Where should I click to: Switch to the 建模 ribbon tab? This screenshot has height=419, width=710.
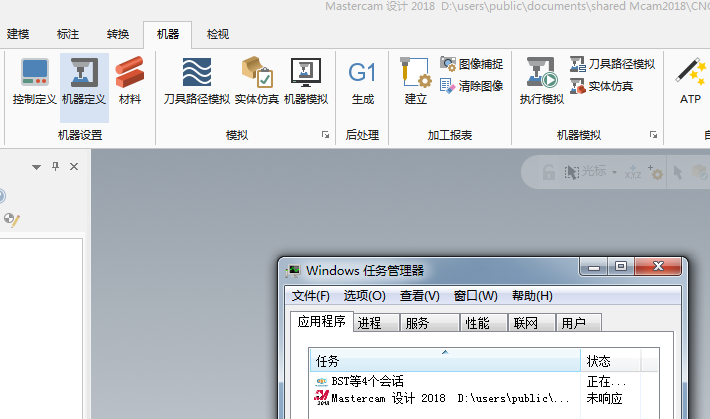[x=18, y=34]
